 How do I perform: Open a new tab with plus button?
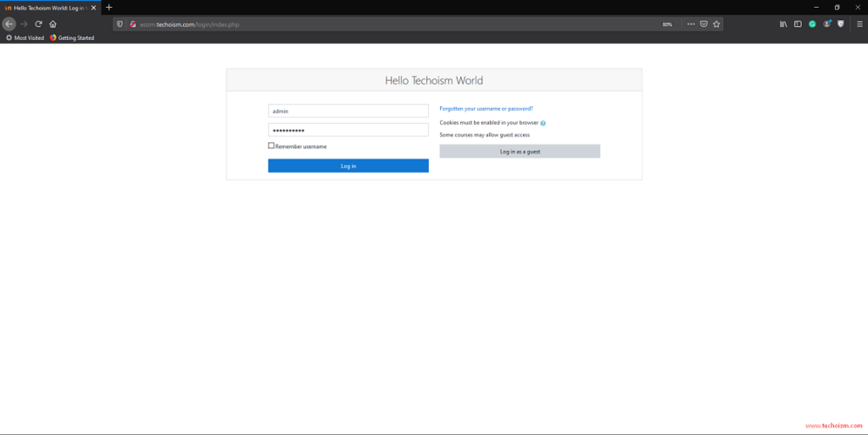[109, 7]
